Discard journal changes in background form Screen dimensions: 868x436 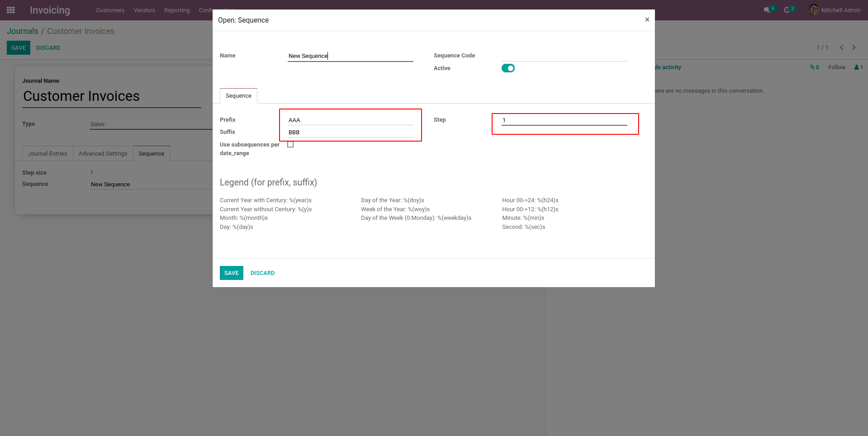point(48,48)
